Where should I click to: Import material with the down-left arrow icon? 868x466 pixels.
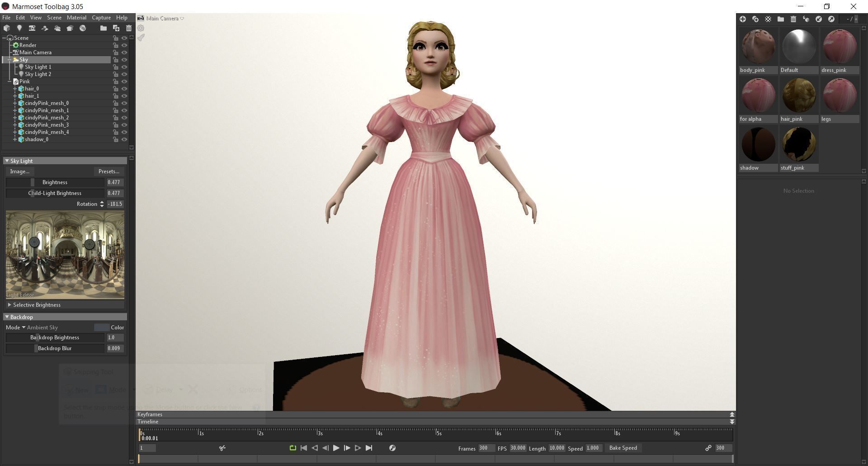[x=819, y=19]
